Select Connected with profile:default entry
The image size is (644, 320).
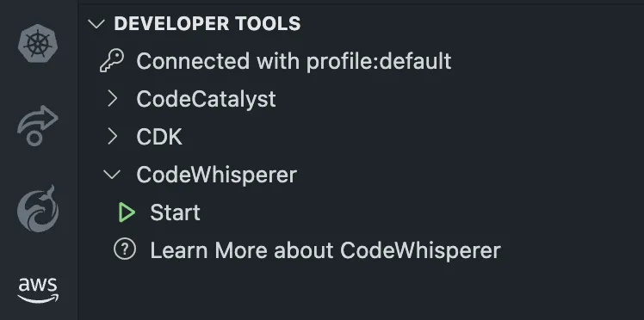coord(294,61)
